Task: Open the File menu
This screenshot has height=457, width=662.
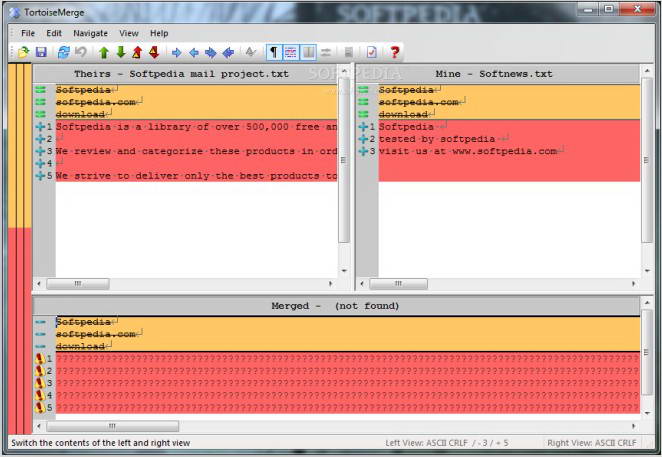Action: [x=28, y=33]
